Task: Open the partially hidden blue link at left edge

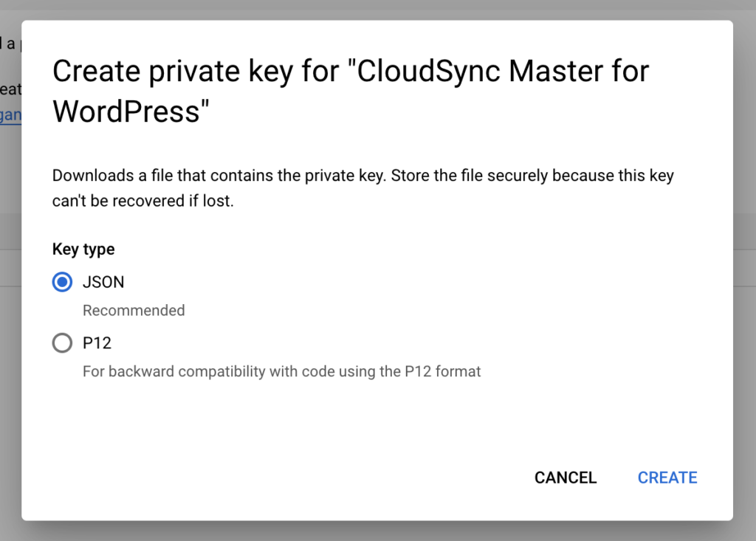Action: [10, 117]
